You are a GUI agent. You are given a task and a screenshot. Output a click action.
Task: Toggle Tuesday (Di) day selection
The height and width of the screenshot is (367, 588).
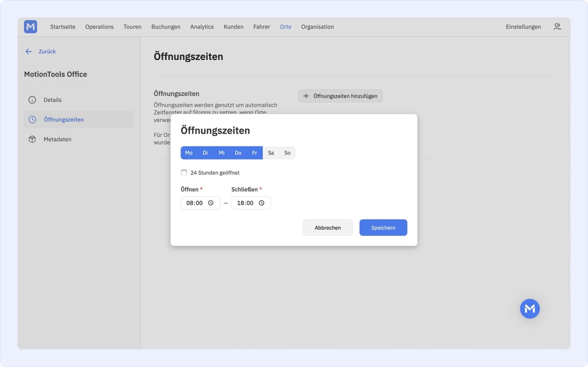pyautogui.click(x=205, y=153)
